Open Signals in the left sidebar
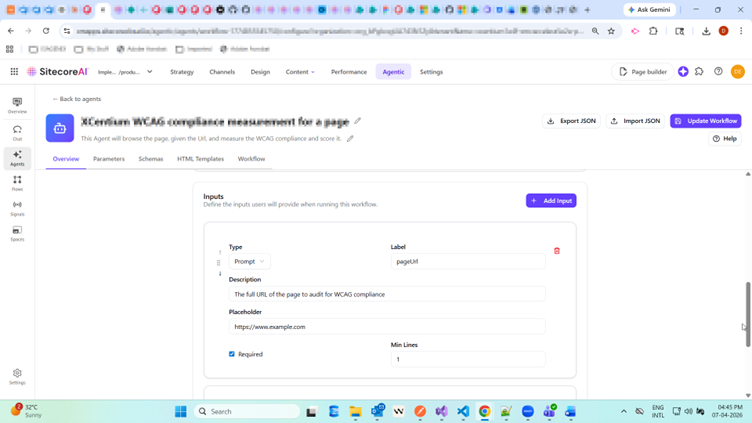Screen dimensions: 752x423 [17, 208]
